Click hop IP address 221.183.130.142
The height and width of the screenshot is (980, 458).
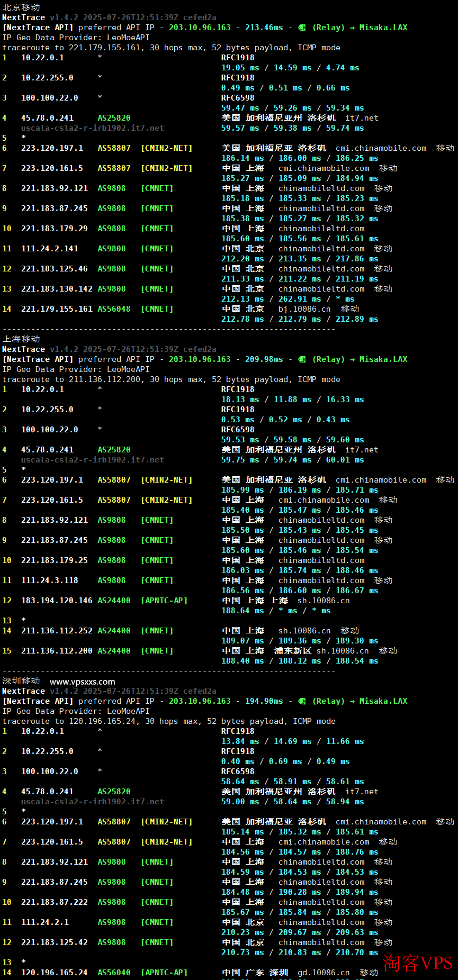click(x=57, y=289)
